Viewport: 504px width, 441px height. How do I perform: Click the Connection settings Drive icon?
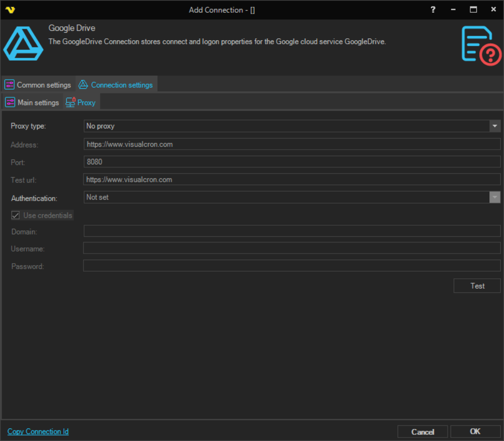83,85
